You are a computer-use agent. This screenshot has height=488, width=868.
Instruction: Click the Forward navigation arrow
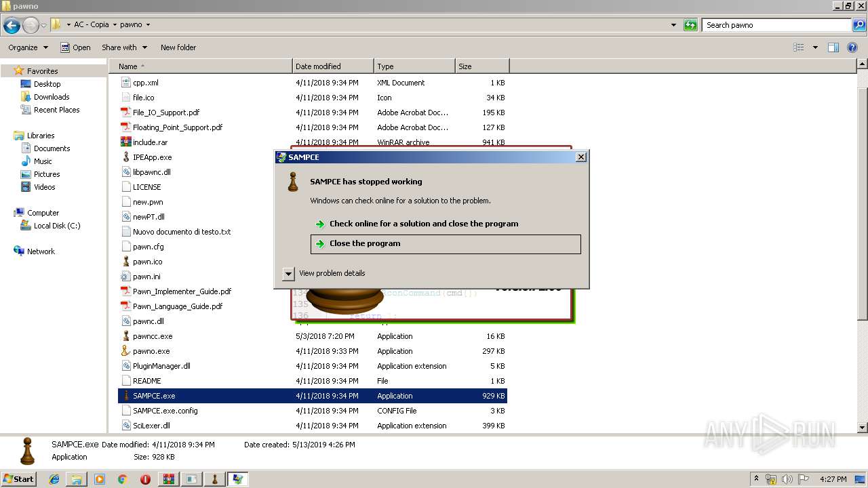[31, 26]
